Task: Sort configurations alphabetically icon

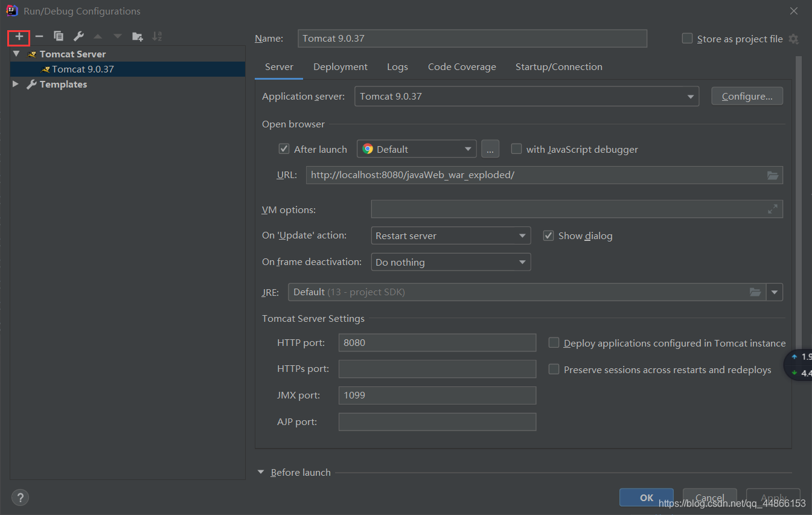Action: tap(157, 37)
